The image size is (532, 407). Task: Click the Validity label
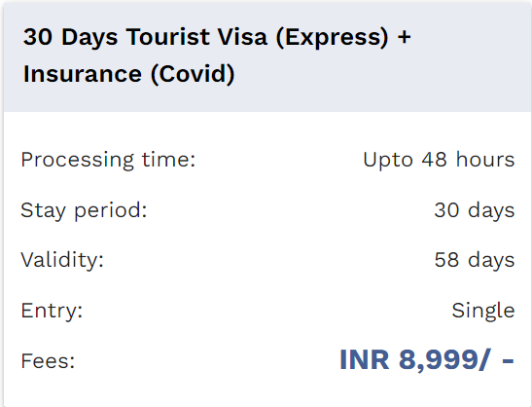62,260
